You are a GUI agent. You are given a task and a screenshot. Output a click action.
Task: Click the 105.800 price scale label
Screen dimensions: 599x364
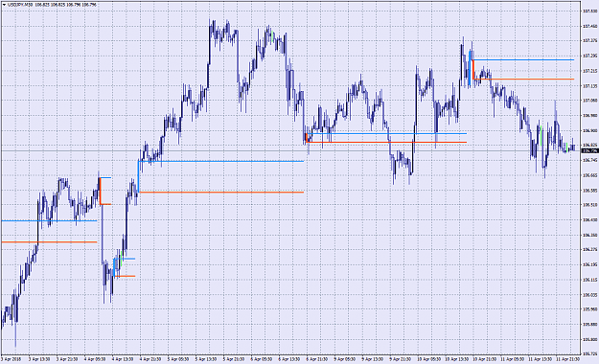(x=589, y=339)
